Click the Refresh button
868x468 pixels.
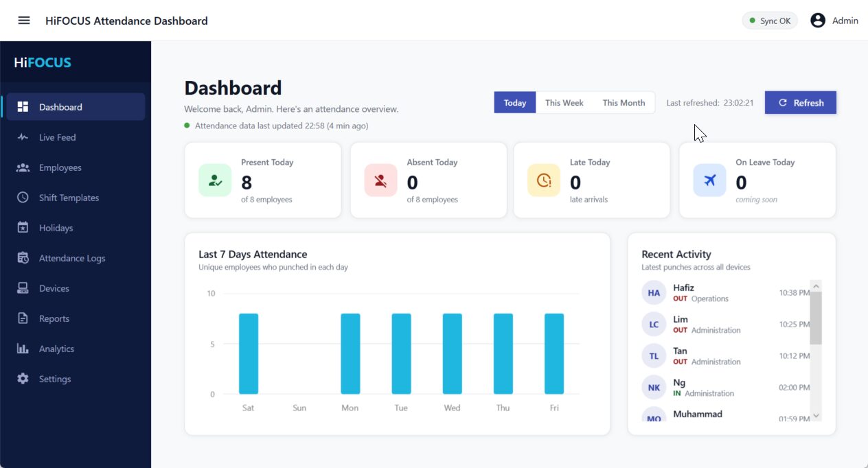pos(801,103)
